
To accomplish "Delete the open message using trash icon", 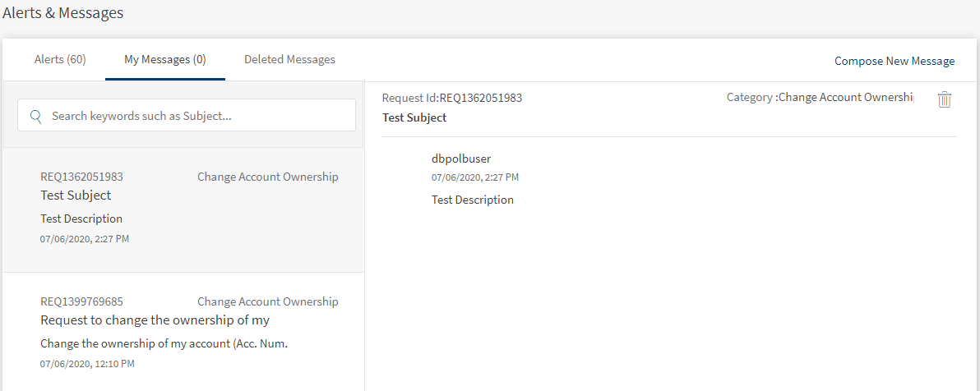I will 945,99.
